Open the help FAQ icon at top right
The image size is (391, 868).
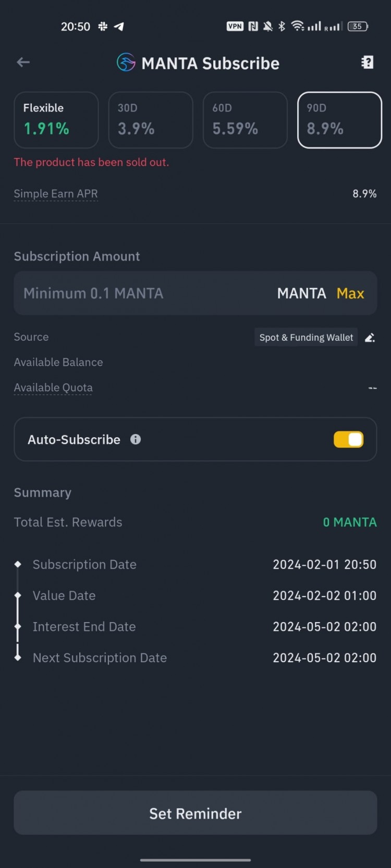point(368,63)
